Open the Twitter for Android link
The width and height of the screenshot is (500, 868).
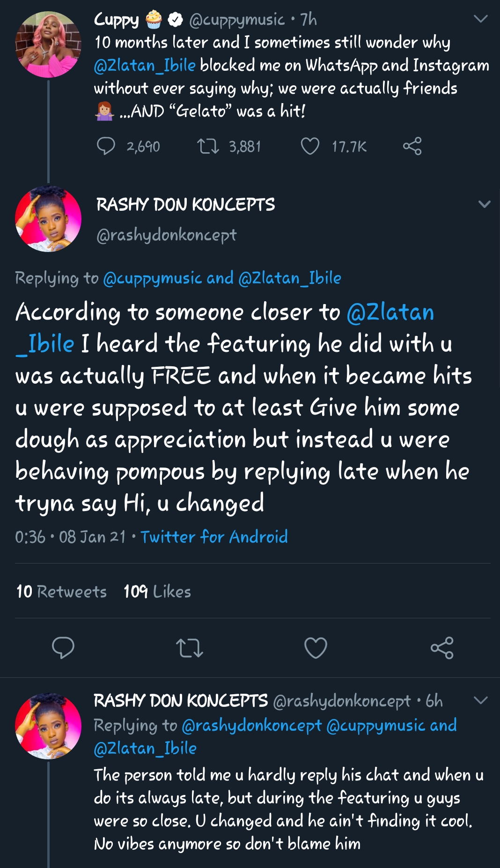[x=214, y=537]
